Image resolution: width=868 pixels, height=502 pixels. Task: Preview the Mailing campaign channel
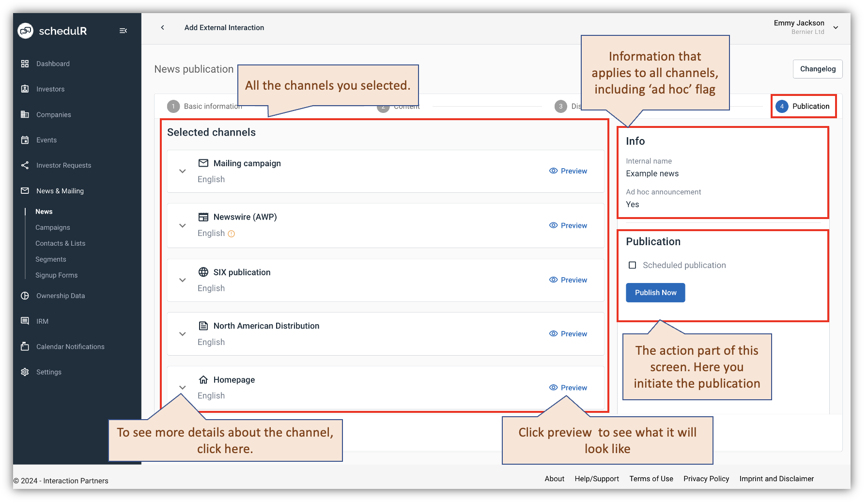click(568, 171)
